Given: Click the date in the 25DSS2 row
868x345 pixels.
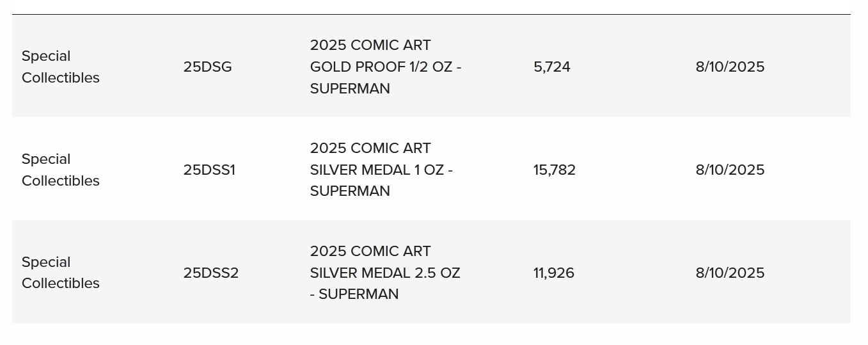Looking at the screenshot, I should click(x=730, y=273).
